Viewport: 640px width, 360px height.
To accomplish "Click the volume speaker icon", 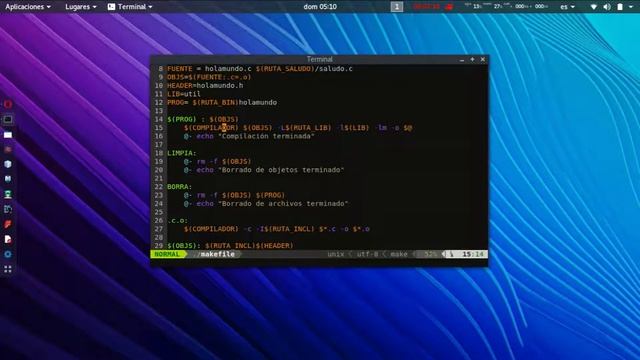I will tap(607, 7).
